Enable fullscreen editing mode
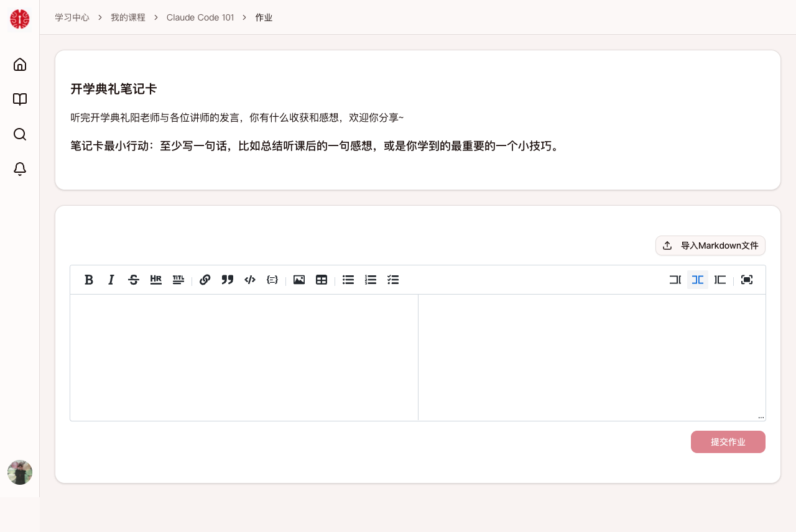 [746, 280]
